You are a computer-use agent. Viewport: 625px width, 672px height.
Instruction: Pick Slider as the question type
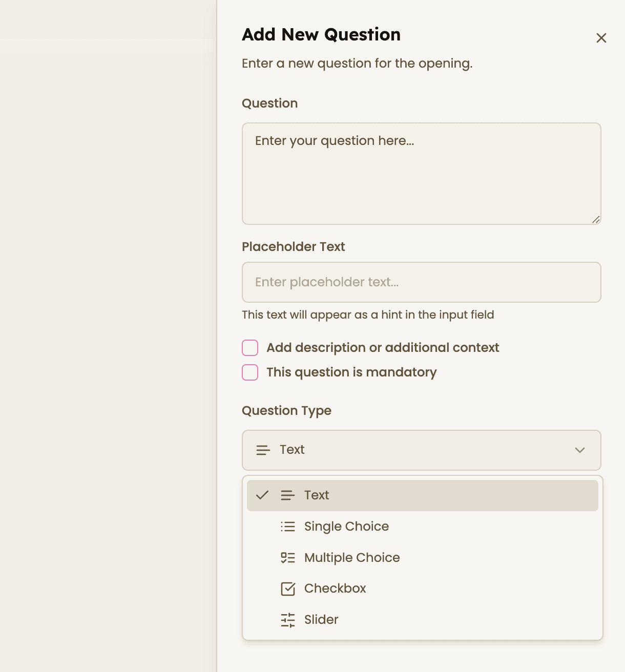coord(321,620)
